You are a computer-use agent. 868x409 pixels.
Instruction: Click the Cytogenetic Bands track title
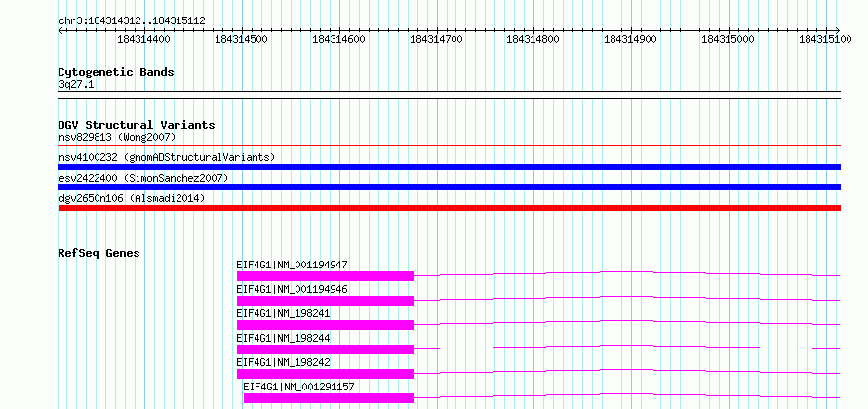tap(116, 72)
